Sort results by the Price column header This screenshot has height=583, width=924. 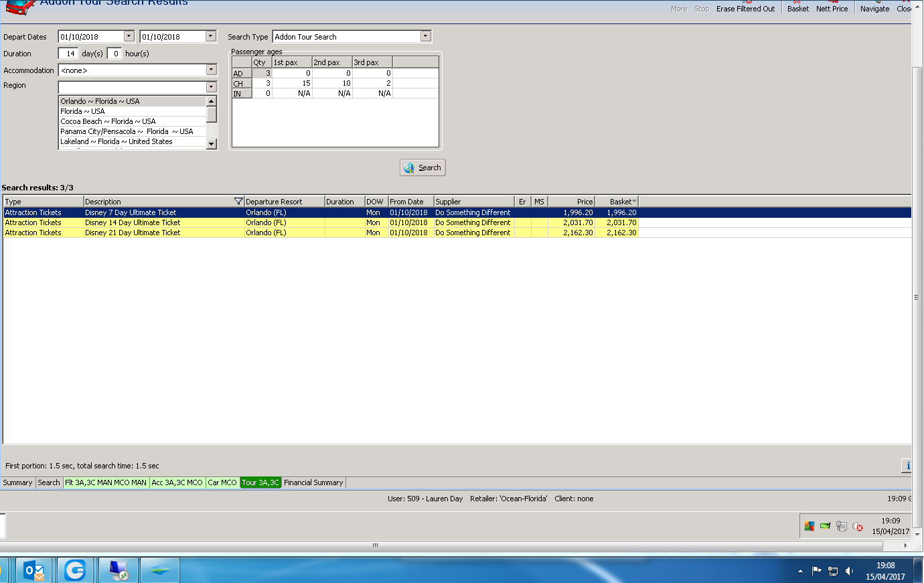pyautogui.click(x=571, y=201)
